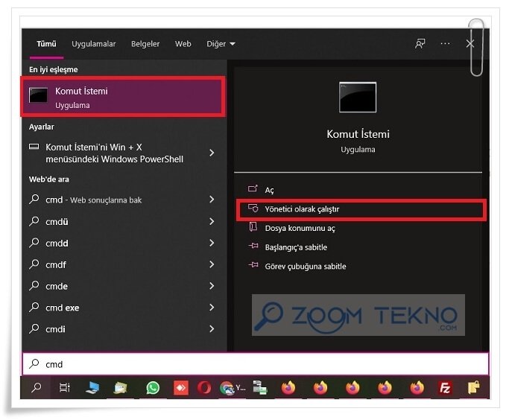512x420 pixels.
Task: Open AnyDesk red icon in taskbar
Action: 181,388
